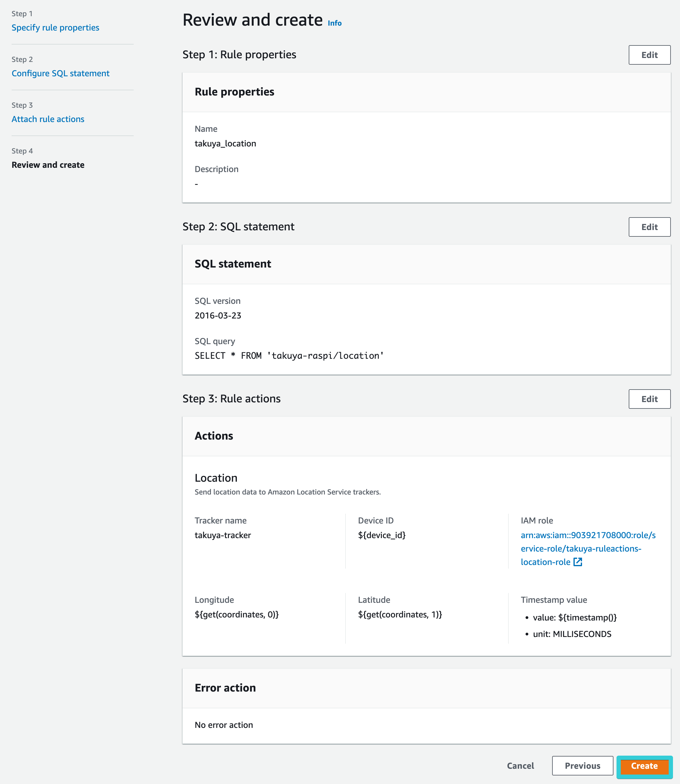Edit the SQL statement section
Screen dimensions: 680x784
point(649,227)
